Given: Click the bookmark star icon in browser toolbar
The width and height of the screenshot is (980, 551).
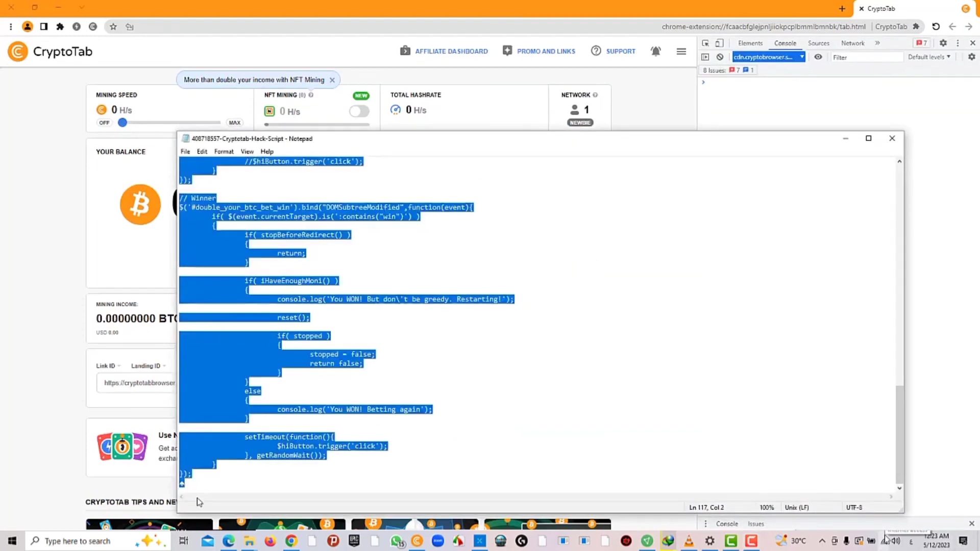Looking at the screenshot, I should 113,27.
